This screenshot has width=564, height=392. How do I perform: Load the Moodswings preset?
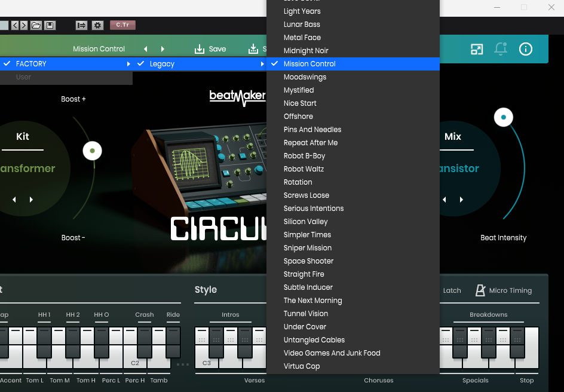[353, 77]
